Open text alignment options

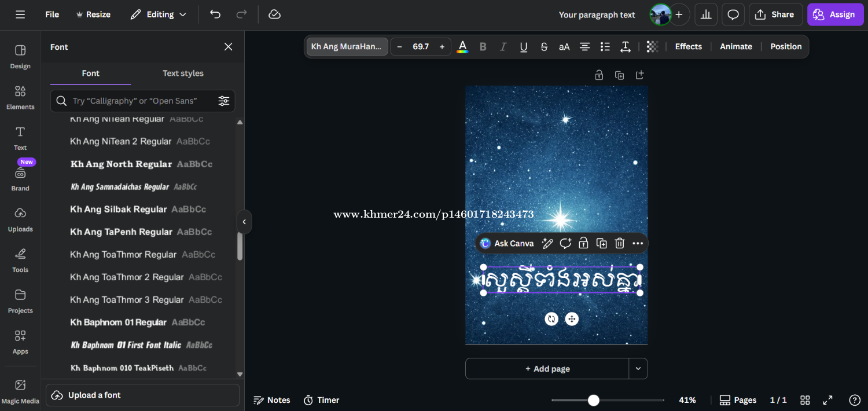585,47
